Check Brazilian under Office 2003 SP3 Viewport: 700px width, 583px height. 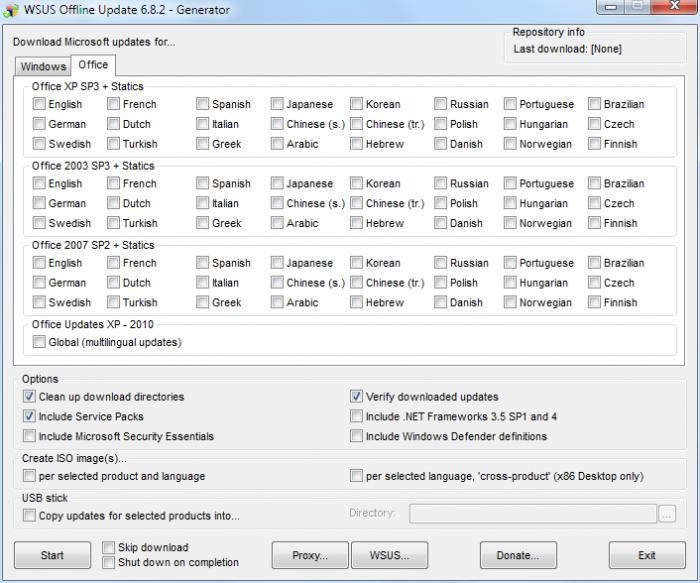click(x=595, y=183)
